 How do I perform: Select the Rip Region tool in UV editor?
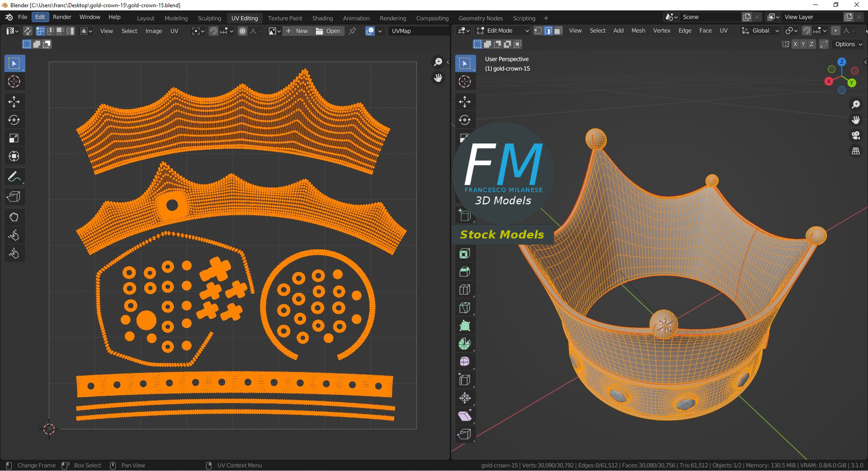(14, 197)
